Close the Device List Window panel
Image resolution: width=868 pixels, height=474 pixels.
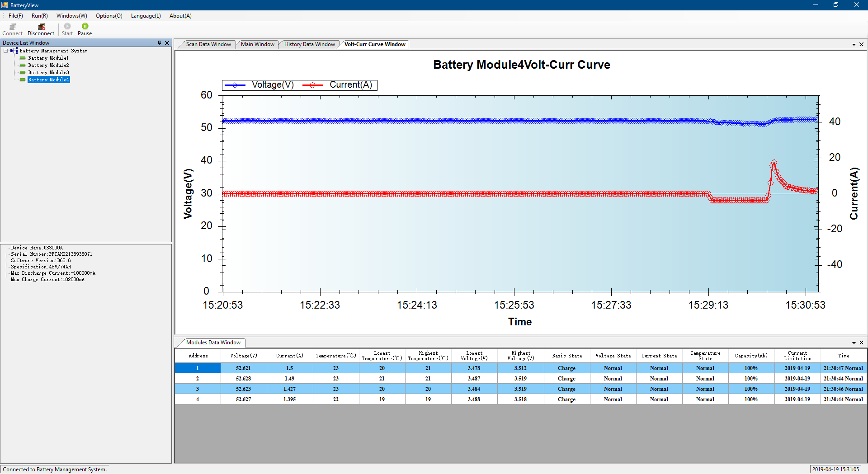click(167, 43)
